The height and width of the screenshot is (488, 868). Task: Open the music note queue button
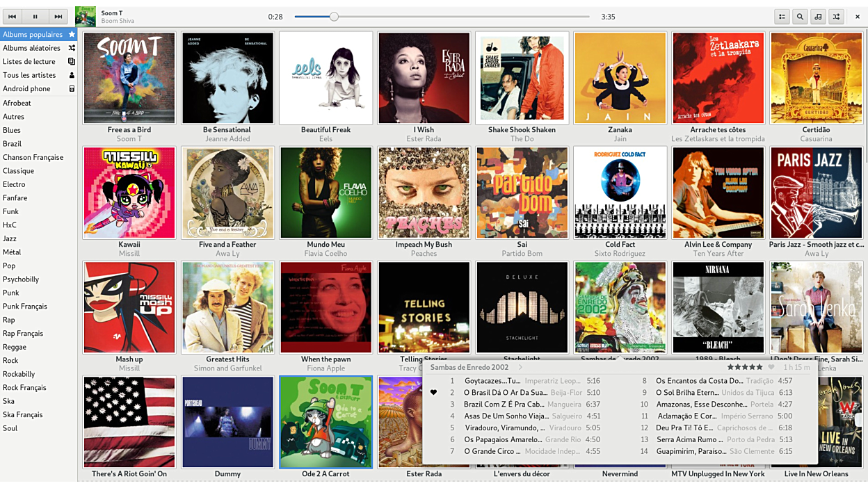818,17
